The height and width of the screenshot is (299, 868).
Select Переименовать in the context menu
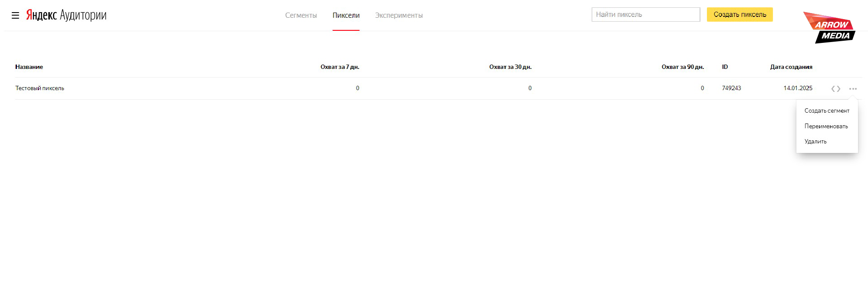coord(826,127)
